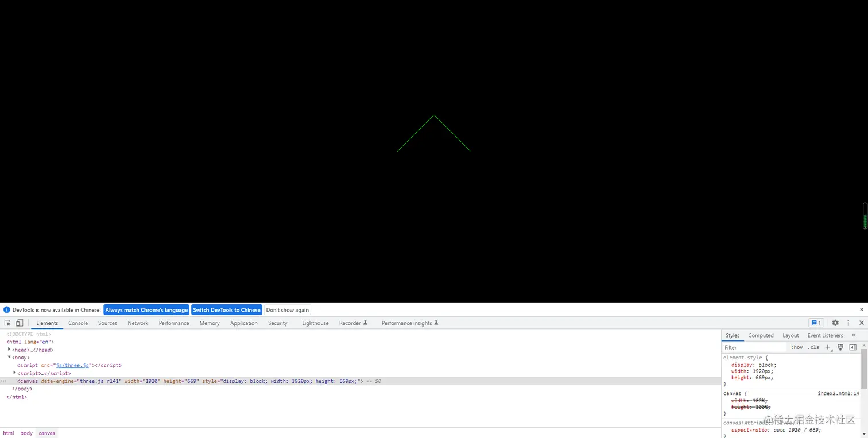Select the Styles sidebar tab
This screenshot has height=438, width=868.
pos(733,335)
